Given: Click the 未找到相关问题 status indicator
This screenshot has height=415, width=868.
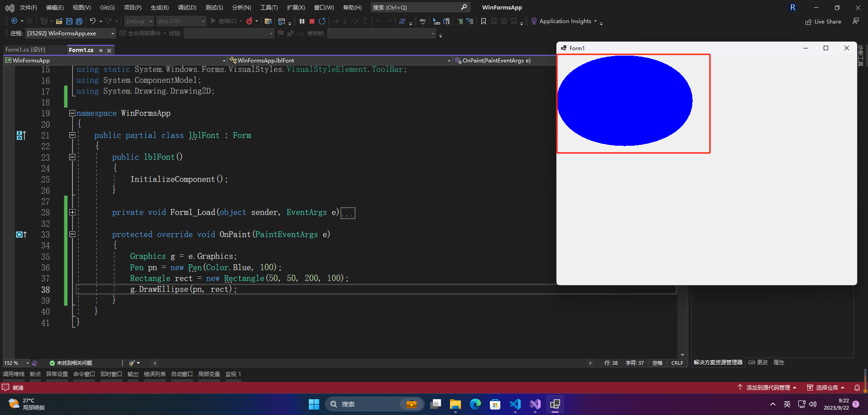Looking at the screenshot, I should coord(71,363).
